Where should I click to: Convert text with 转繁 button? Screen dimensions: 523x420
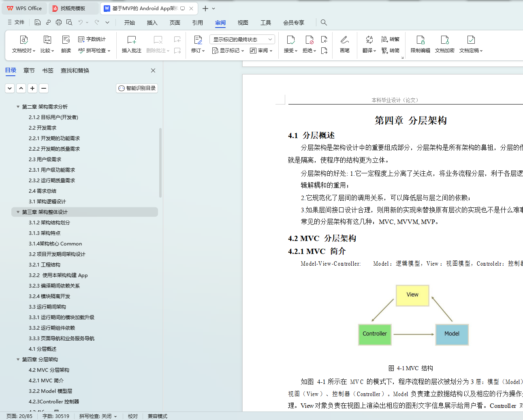click(391, 39)
